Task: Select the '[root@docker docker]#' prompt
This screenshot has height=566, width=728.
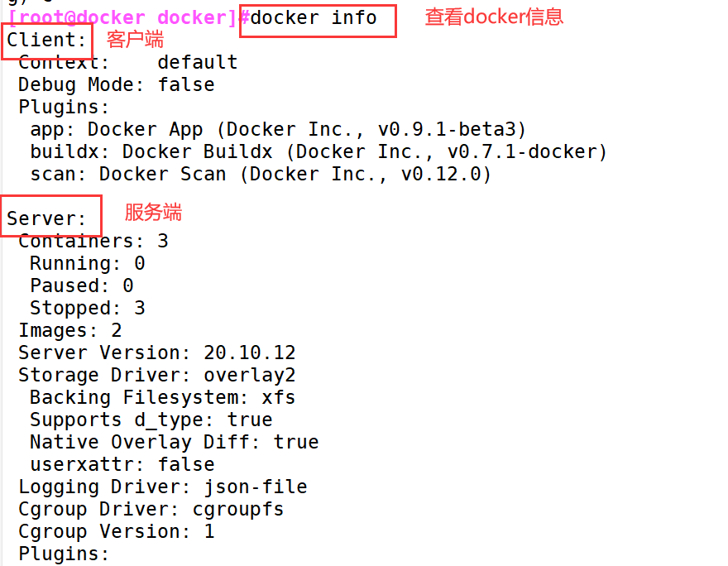Action: (x=129, y=18)
